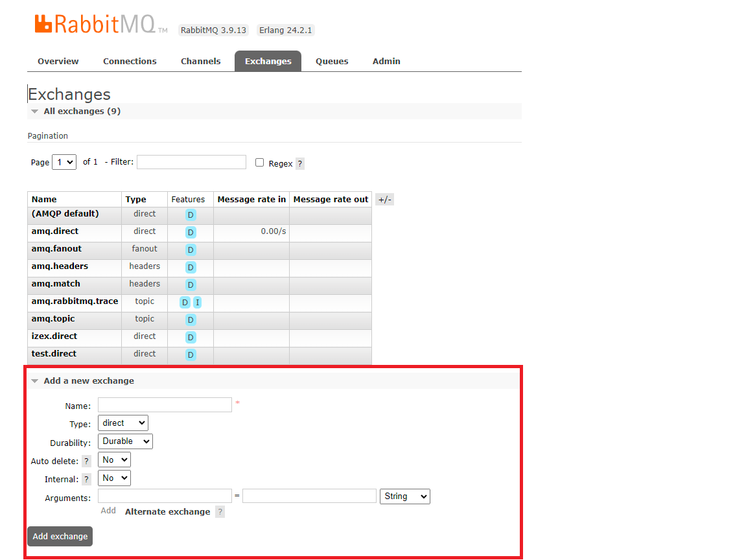Click the RabbitMQ logo
The height and width of the screenshot is (560, 746).
[x=101, y=24]
